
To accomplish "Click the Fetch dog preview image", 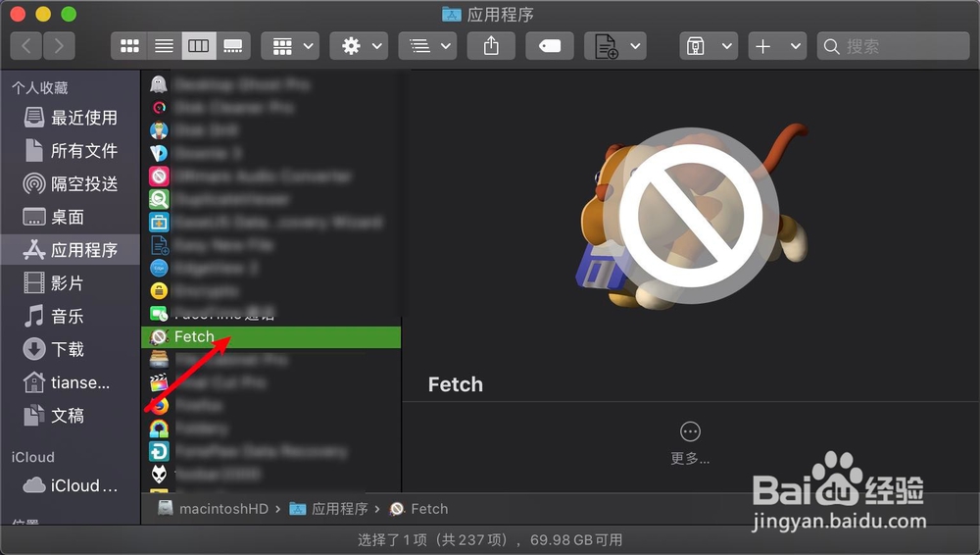I will pos(691,217).
